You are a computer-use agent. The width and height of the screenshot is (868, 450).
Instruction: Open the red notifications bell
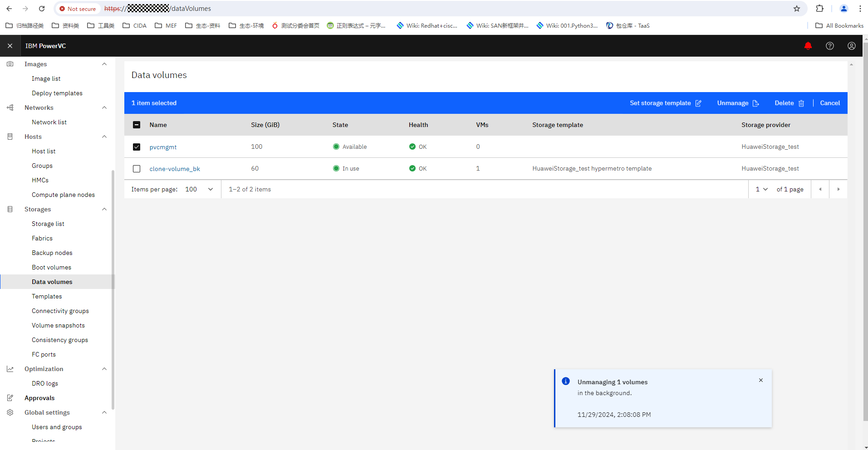[x=808, y=46]
